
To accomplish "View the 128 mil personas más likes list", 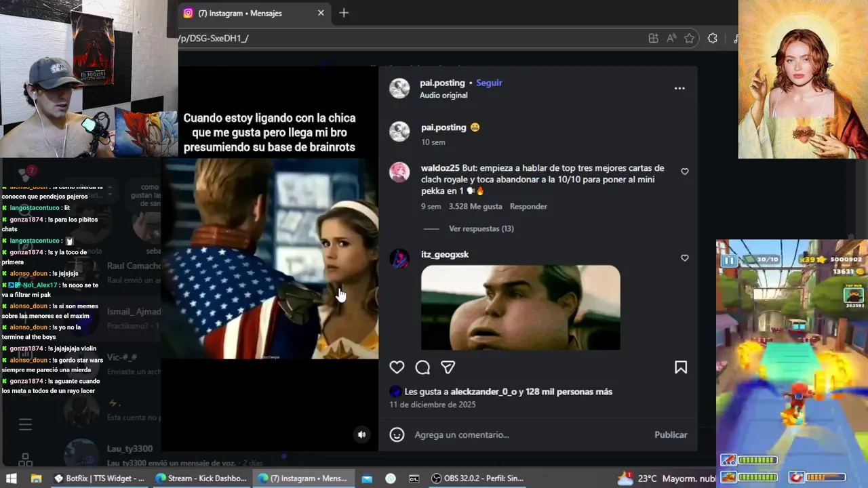I will pyautogui.click(x=568, y=392).
